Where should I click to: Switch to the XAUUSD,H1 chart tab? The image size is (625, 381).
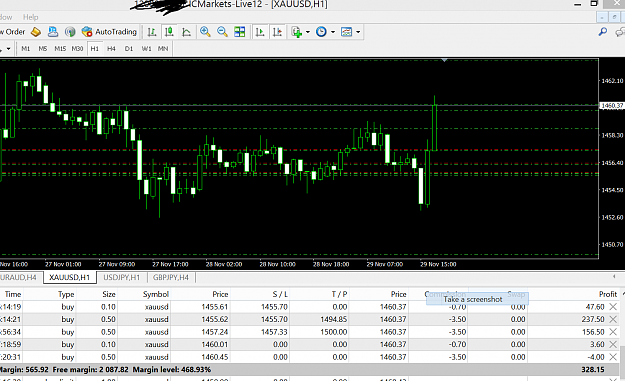click(x=70, y=277)
